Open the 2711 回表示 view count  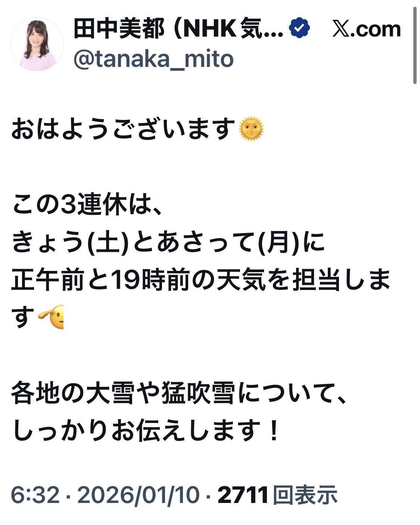(277, 495)
